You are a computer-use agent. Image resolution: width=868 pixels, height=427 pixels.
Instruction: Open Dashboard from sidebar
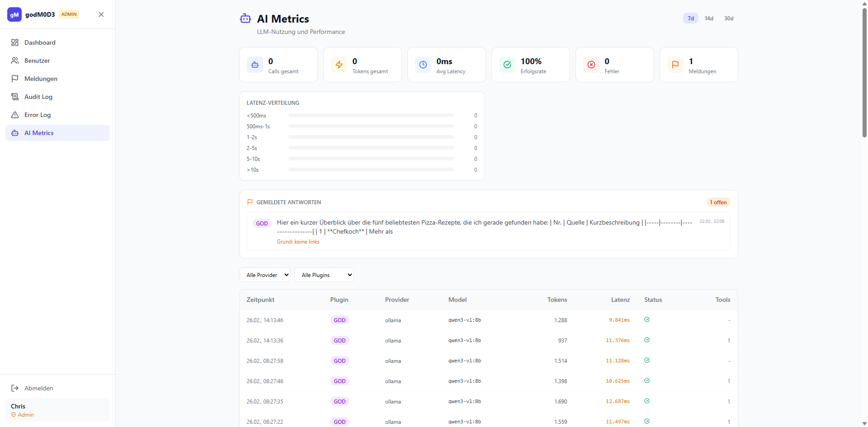click(40, 42)
